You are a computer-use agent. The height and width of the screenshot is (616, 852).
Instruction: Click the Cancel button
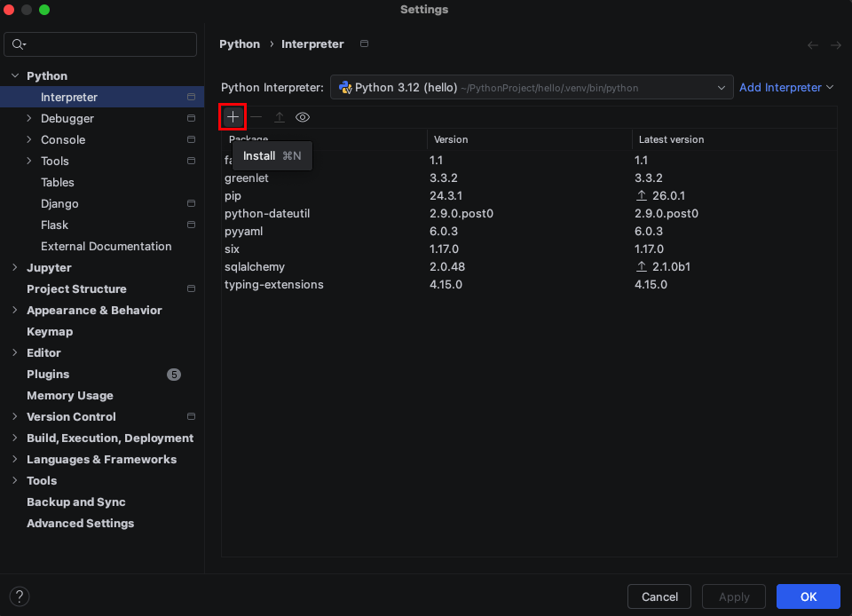659,596
